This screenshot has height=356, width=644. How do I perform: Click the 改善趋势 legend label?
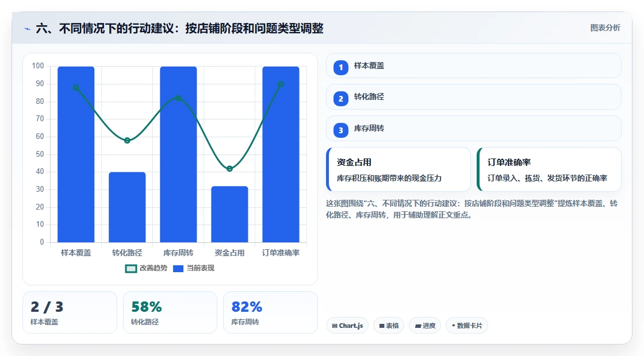(x=153, y=268)
